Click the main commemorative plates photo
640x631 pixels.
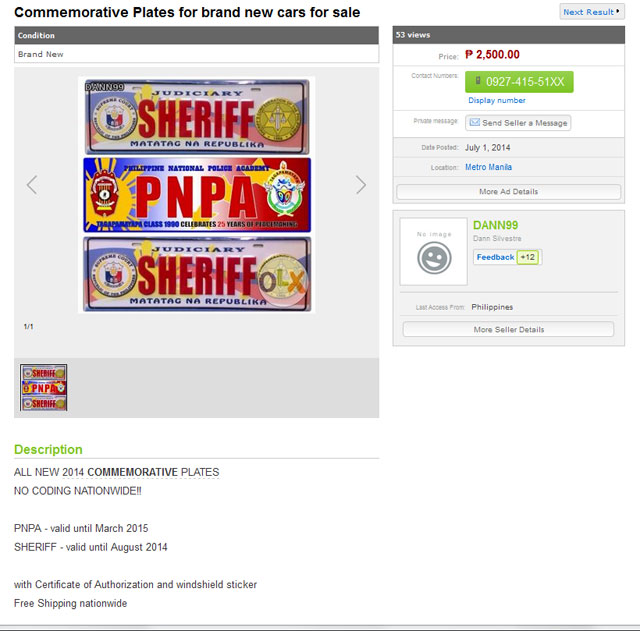coord(197,195)
